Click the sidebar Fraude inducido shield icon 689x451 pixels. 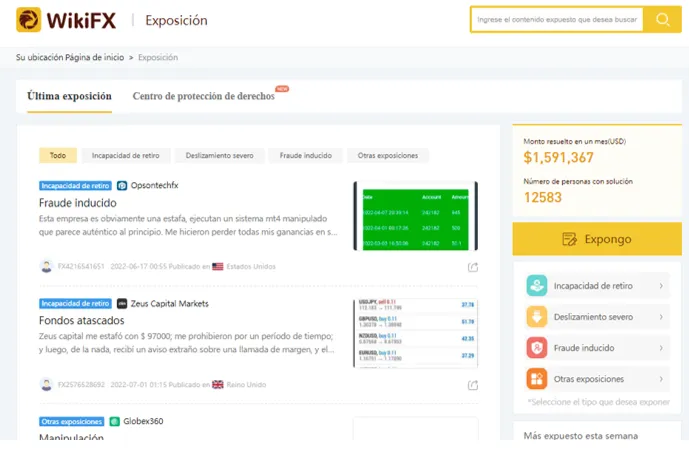point(537,348)
